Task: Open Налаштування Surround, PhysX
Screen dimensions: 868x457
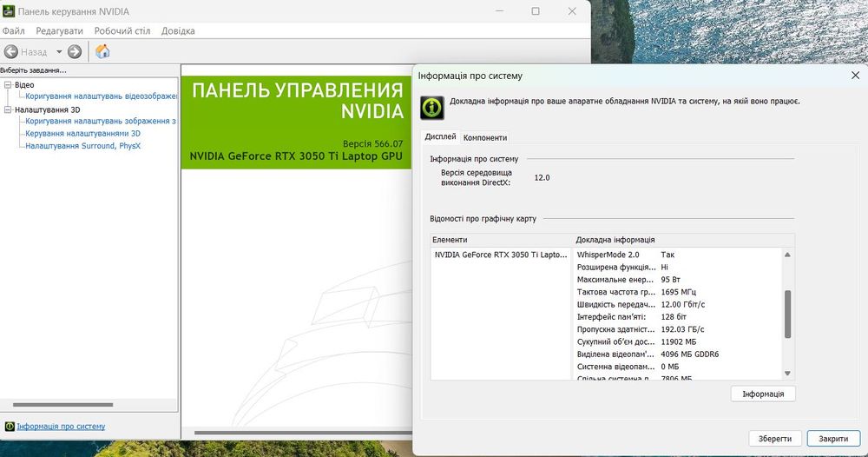Action: pos(83,146)
